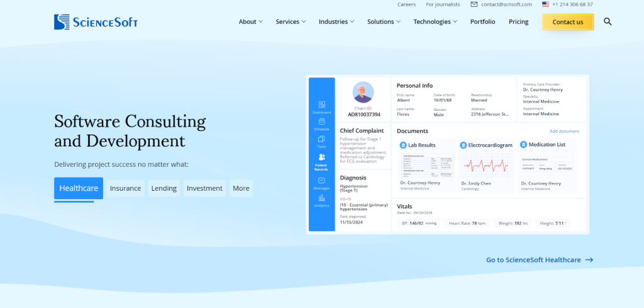The image size is (644, 308).
Task: Switch to the Investment tab
Action: (x=204, y=188)
